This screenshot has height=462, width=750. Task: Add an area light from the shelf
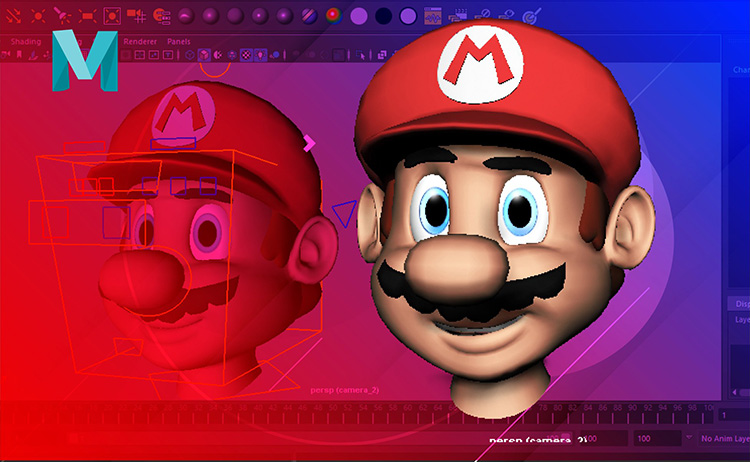[x=87, y=16]
